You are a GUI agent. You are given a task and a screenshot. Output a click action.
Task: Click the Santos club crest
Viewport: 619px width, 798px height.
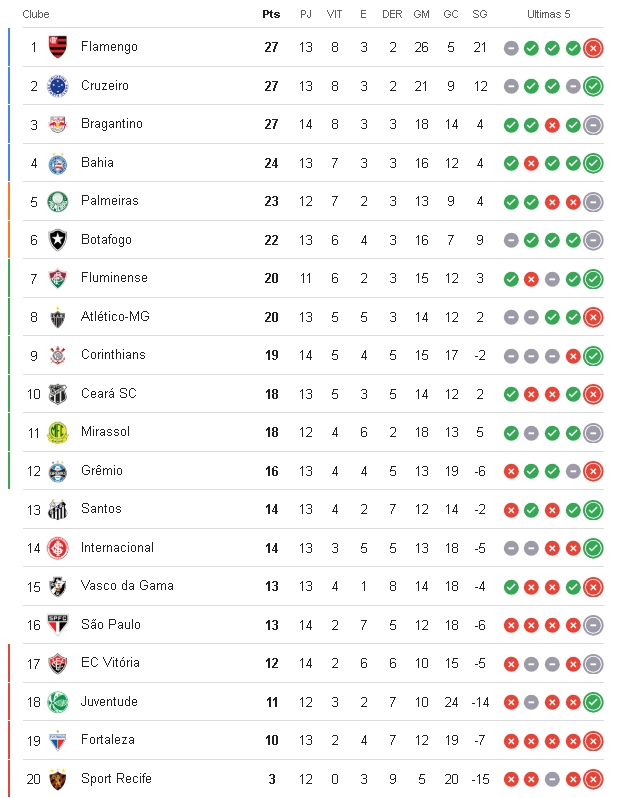58,509
